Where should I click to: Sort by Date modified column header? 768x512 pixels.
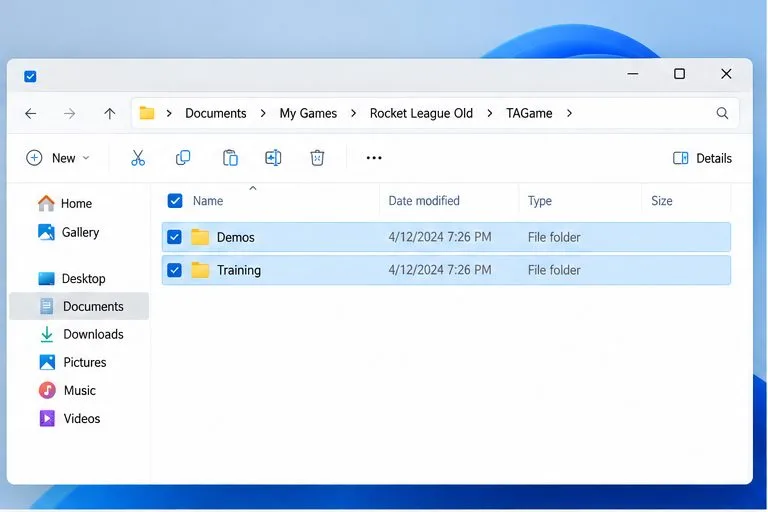(424, 201)
